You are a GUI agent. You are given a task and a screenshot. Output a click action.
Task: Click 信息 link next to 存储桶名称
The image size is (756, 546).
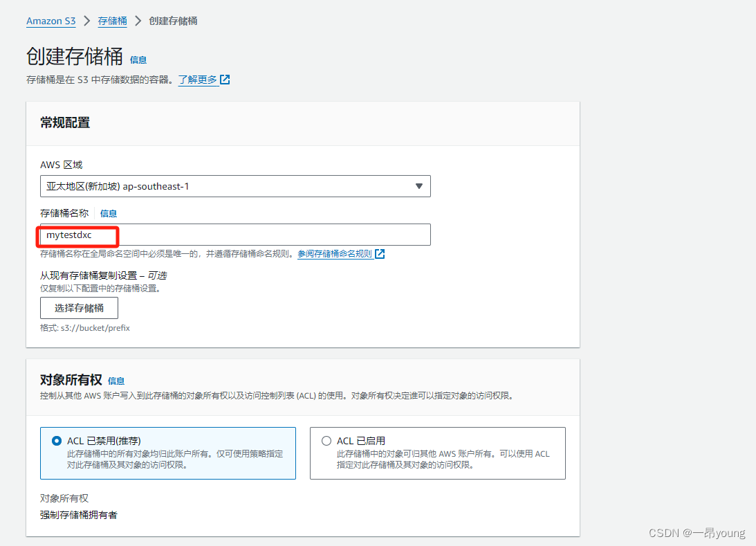[109, 213]
